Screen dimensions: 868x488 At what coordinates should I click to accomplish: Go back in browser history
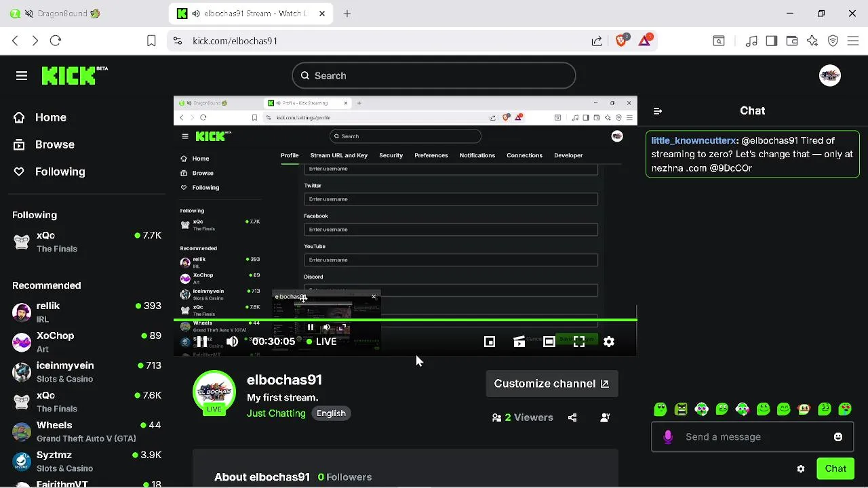click(x=15, y=41)
